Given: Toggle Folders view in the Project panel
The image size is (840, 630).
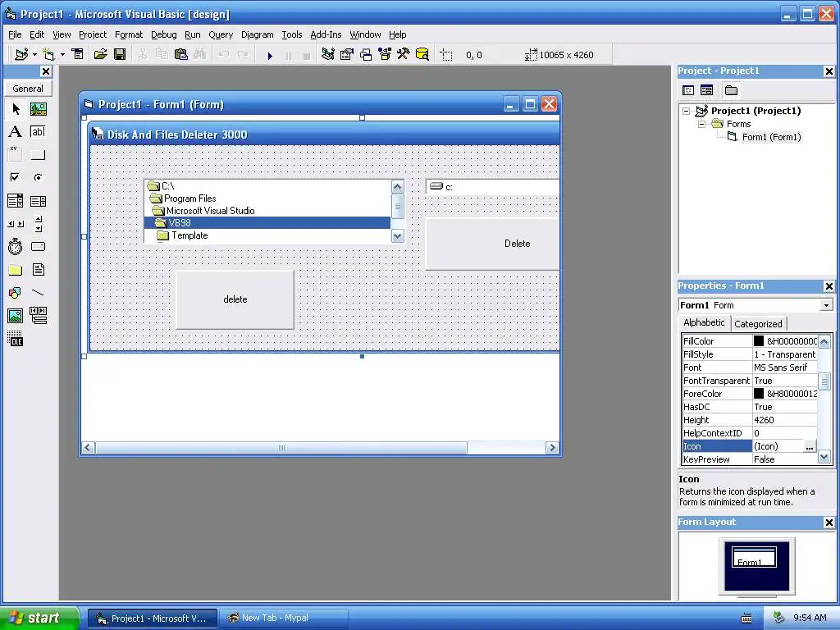Looking at the screenshot, I should (731, 90).
